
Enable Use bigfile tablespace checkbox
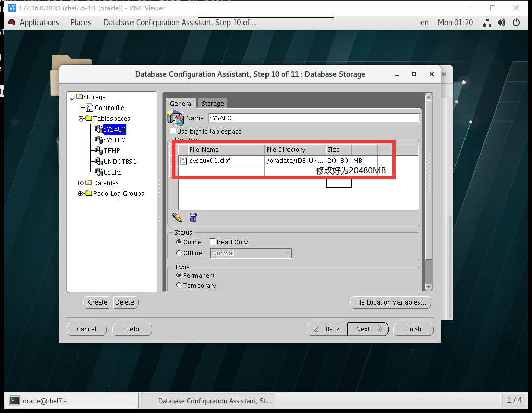(173, 131)
